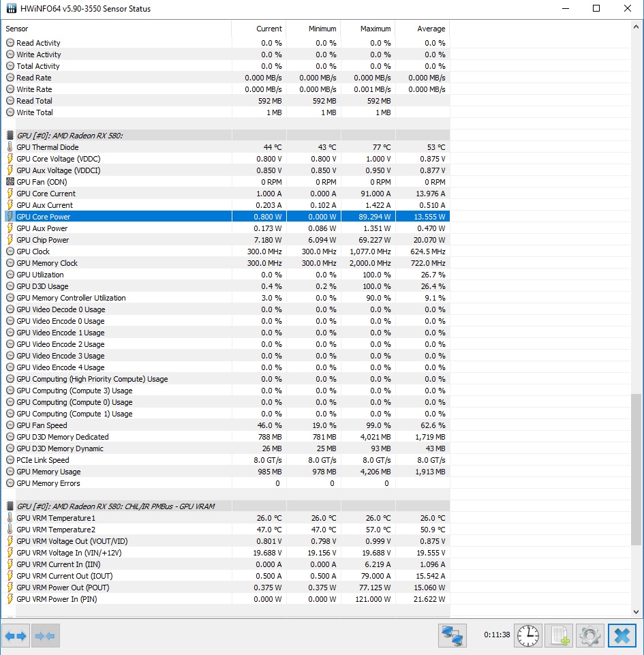
Task: Click the lightning icon beside GPU Chip Power
Action: [x=10, y=240]
